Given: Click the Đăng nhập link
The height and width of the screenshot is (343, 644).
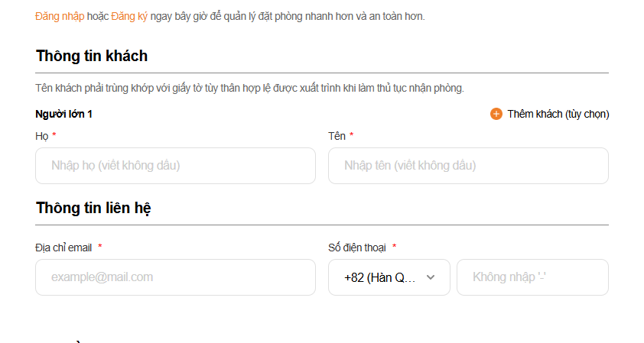Looking at the screenshot, I should pyautogui.click(x=60, y=16).
